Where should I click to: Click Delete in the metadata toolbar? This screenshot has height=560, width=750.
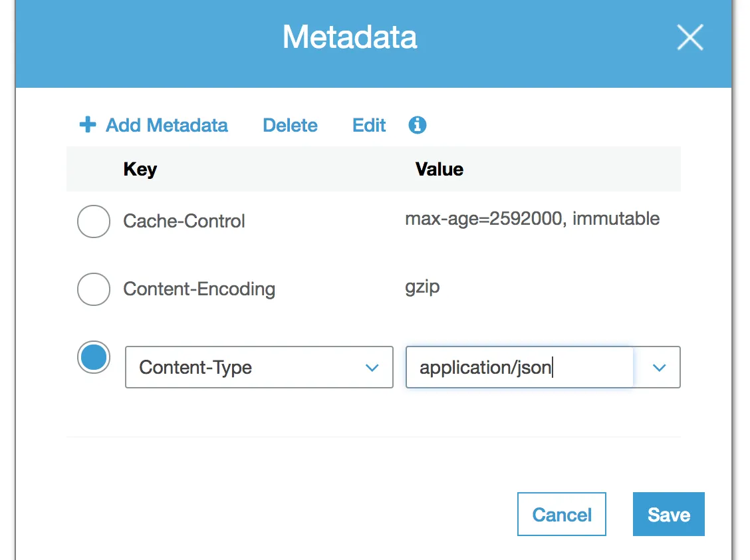coord(290,125)
